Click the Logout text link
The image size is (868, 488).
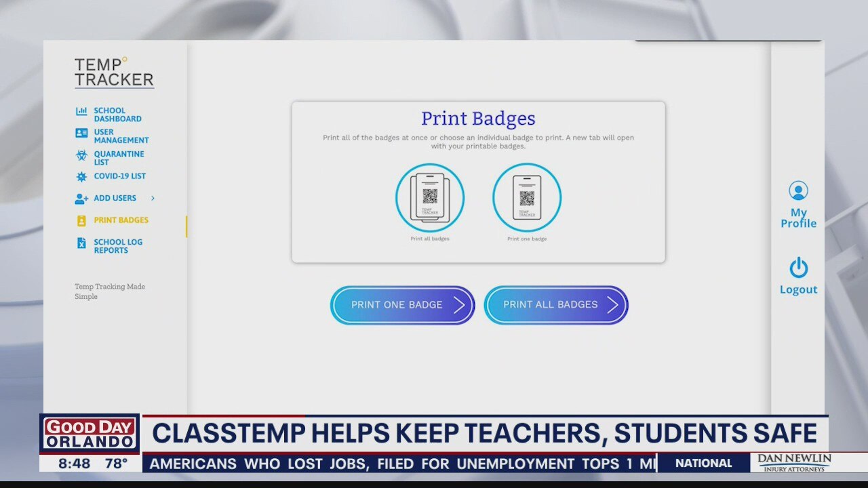click(x=798, y=289)
